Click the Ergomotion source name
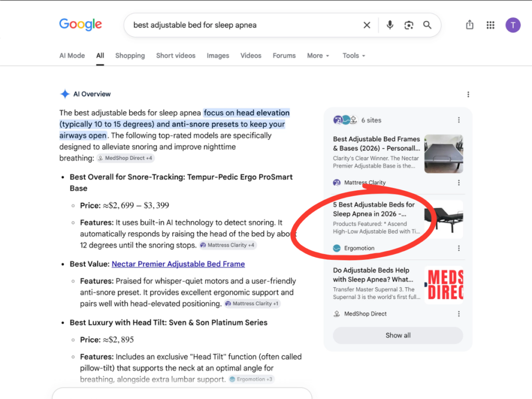The image size is (532, 399). pos(360,248)
